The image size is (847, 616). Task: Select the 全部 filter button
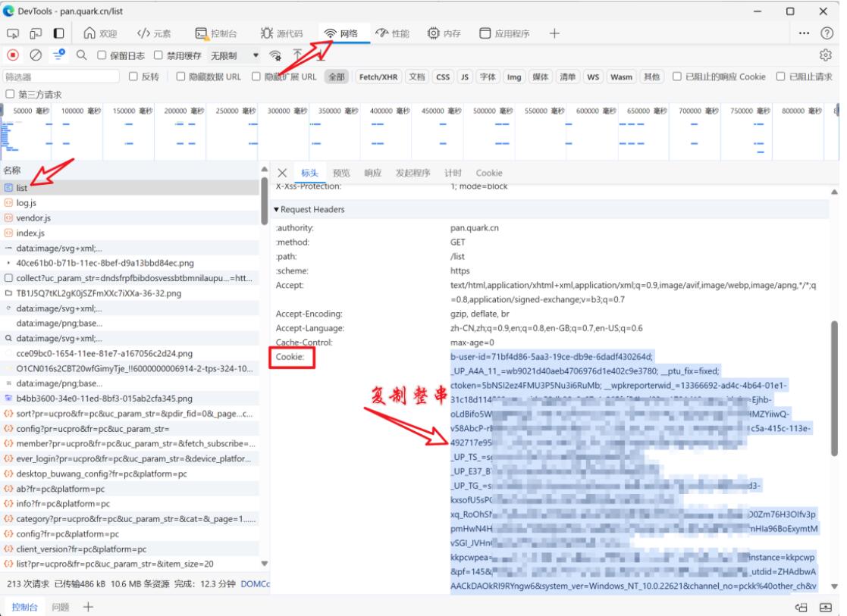coord(337,77)
